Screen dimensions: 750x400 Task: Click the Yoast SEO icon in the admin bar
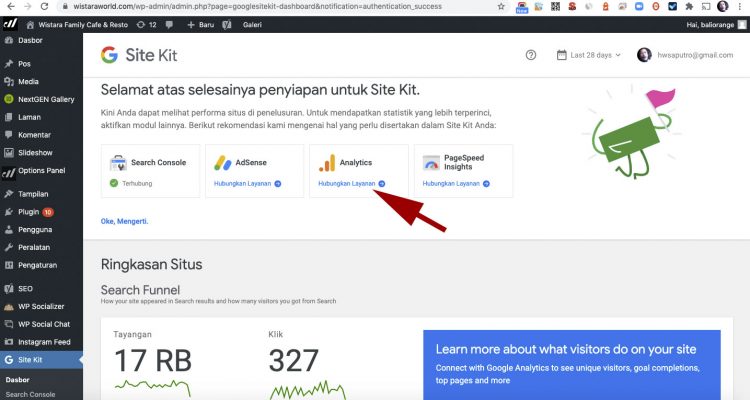(227, 25)
